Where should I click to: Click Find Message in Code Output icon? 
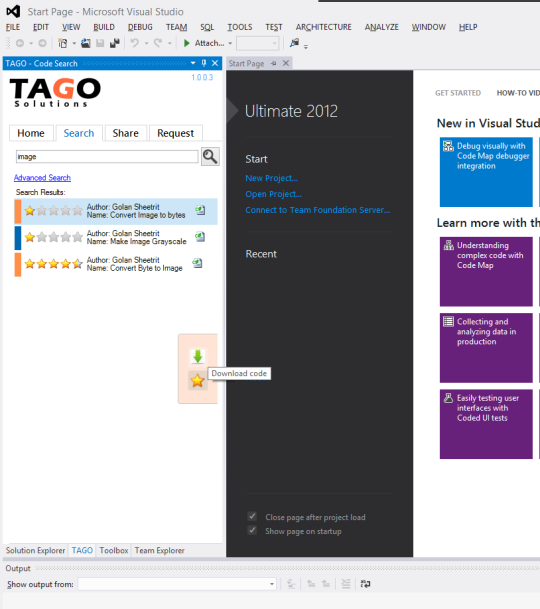(x=291, y=583)
